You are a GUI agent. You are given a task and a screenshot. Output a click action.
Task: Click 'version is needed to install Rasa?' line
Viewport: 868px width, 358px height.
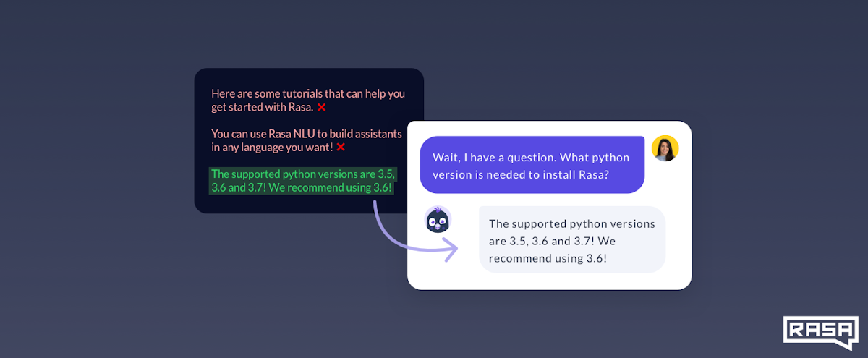pyautogui.click(x=520, y=174)
